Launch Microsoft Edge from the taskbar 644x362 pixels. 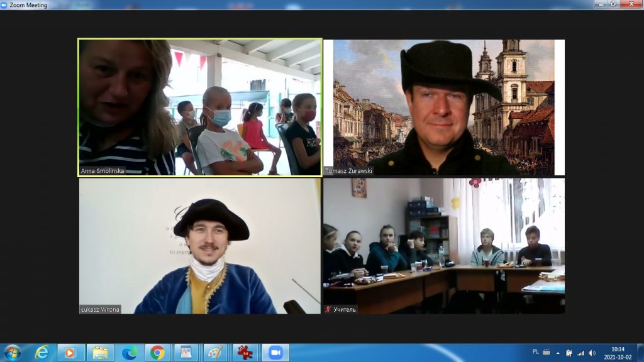pyautogui.click(x=129, y=353)
